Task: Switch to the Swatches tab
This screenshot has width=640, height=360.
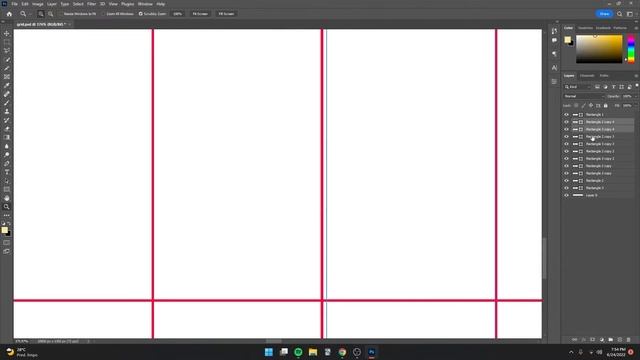Action: click(585, 28)
